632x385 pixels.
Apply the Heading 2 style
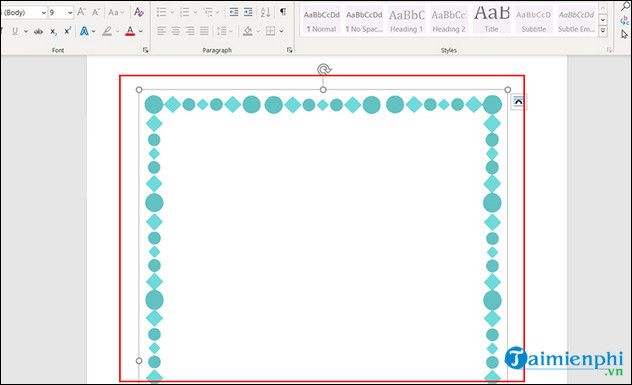click(449, 20)
